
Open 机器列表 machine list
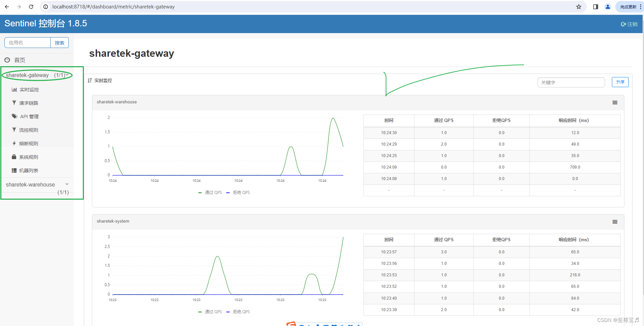pos(29,170)
